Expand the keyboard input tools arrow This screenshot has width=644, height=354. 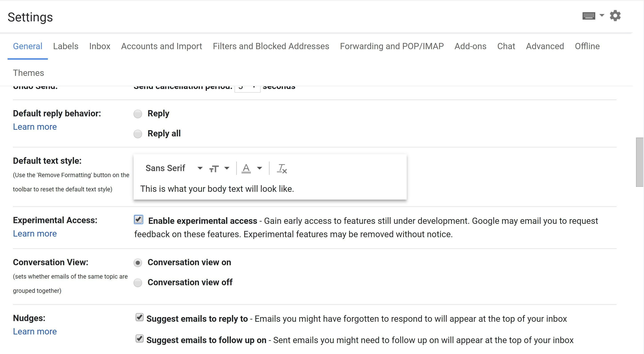(602, 16)
